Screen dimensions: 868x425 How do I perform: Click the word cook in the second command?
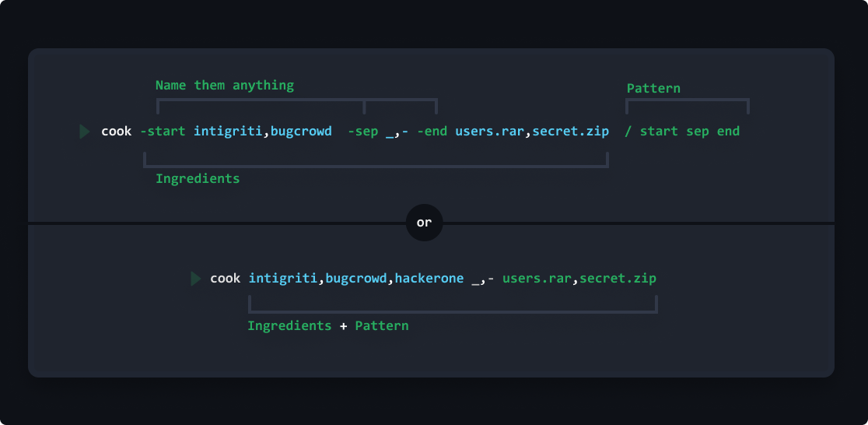pyautogui.click(x=226, y=278)
